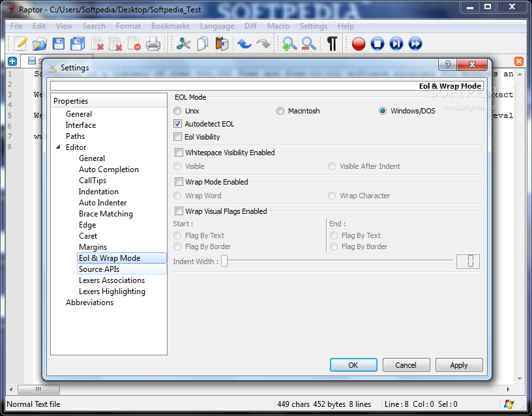
Task: Open the Edit menu
Action: point(39,26)
